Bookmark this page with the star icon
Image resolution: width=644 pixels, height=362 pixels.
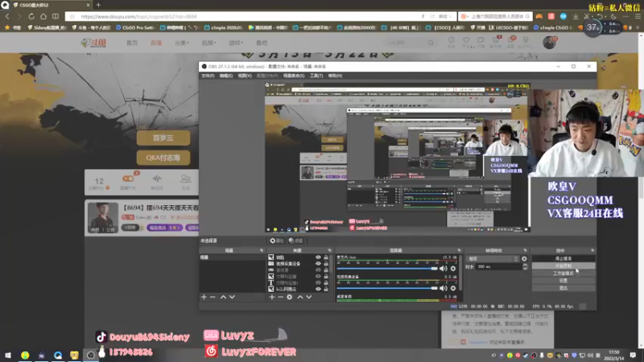[72, 16]
